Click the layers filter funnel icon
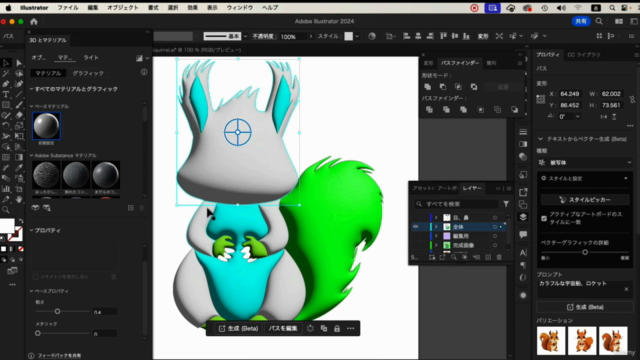Screen dimensions: 640x360 point(506,204)
